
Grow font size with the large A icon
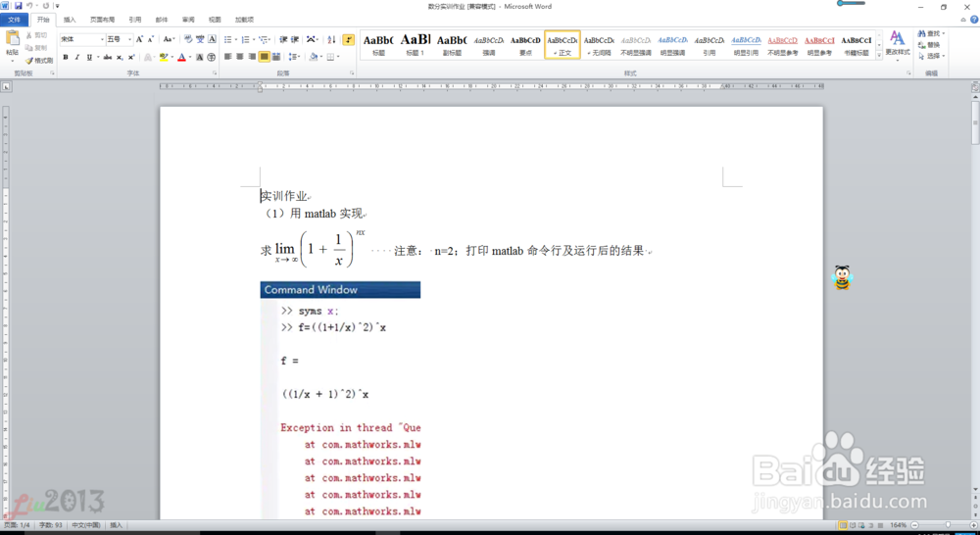(x=139, y=39)
